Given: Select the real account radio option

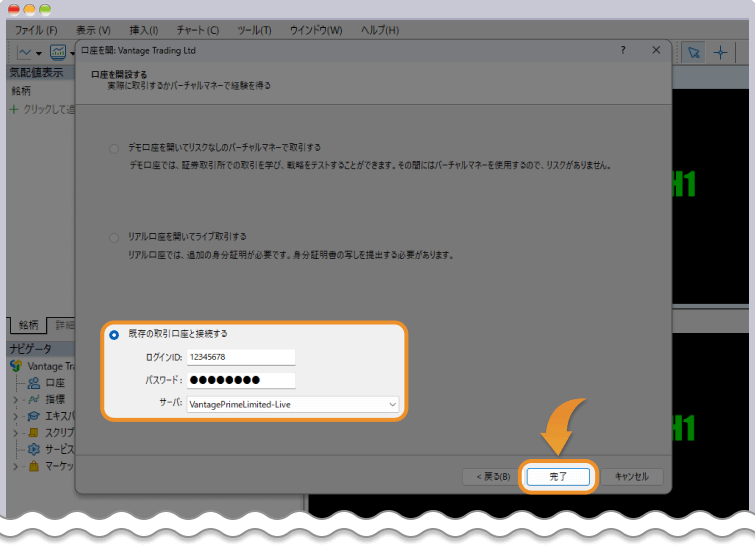Looking at the screenshot, I should pos(114,237).
